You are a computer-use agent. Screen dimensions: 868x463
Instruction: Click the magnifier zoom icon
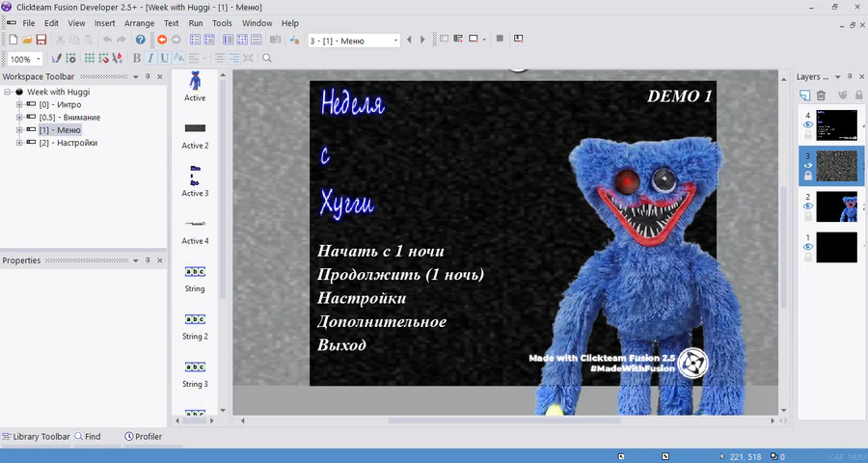pos(267,58)
